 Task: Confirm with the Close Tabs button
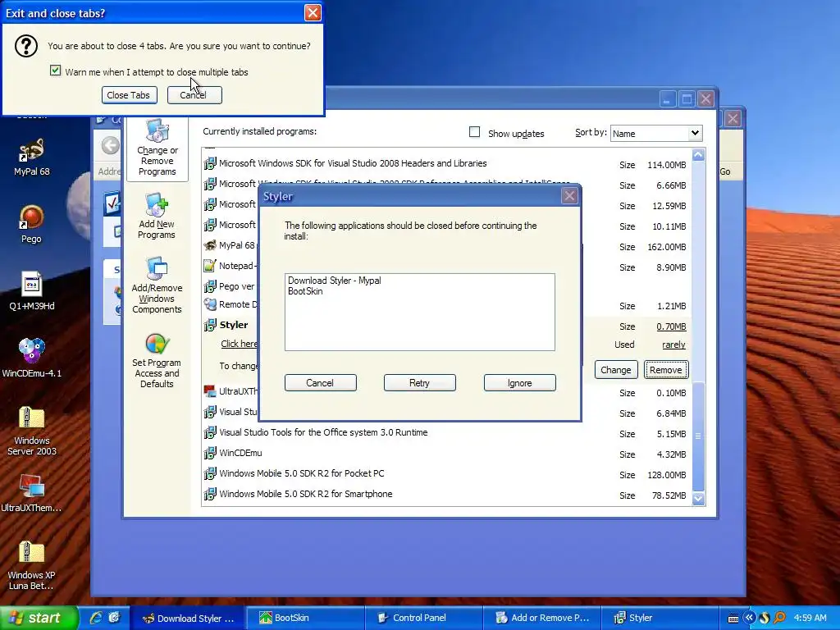[x=129, y=95]
